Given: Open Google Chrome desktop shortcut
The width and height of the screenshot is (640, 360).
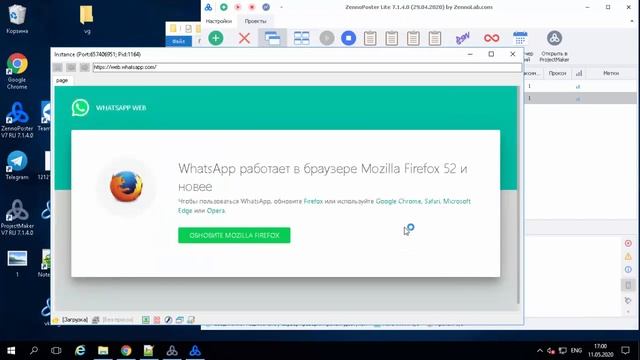Looking at the screenshot, I should (17, 71).
